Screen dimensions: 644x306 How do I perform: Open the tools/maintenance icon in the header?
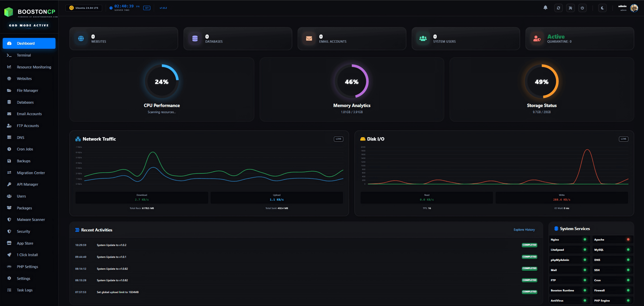(x=570, y=8)
